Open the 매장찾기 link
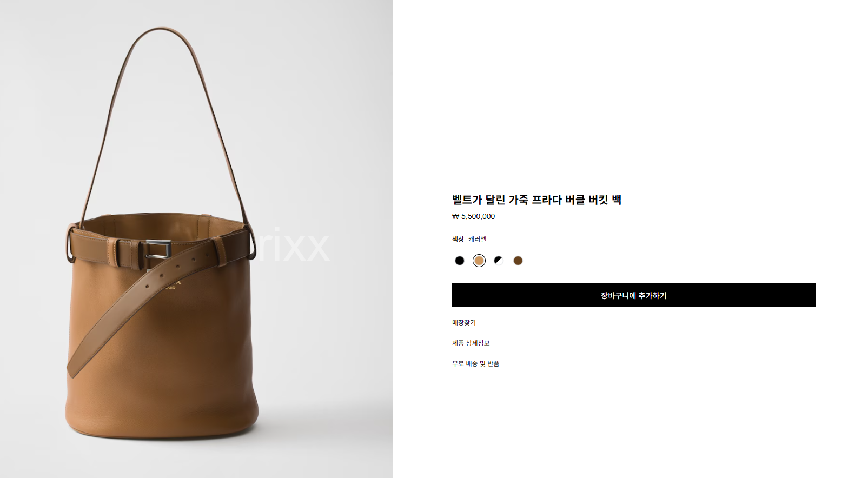Screen dimensions: 868x478 [x=464, y=322]
